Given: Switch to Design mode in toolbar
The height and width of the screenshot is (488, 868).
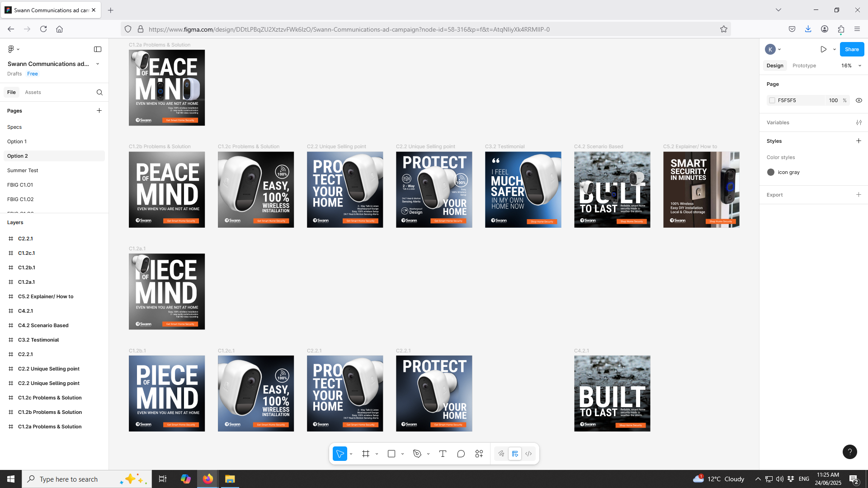Looking at the screenshot, I should (x=515, y=454).
